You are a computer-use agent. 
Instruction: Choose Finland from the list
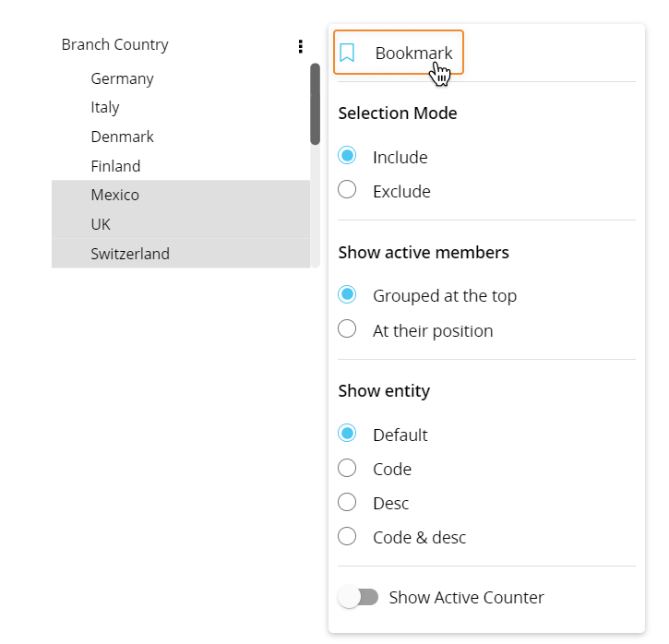115,166
